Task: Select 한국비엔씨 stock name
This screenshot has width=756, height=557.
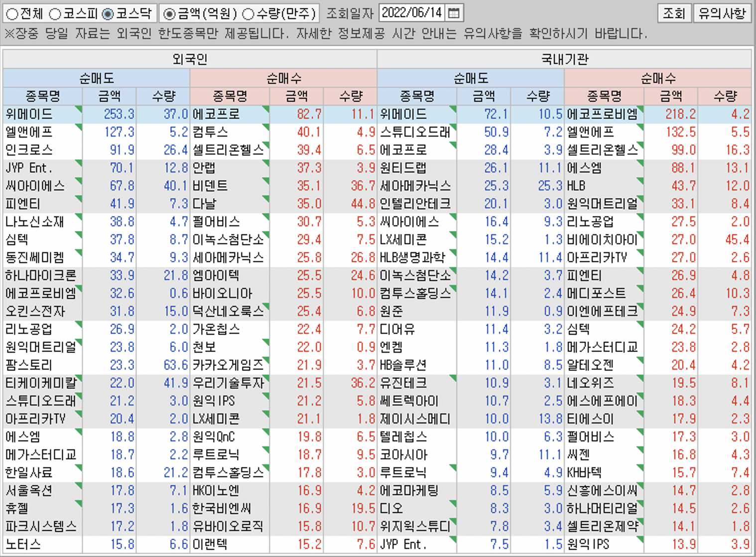Action: [x=222, y=509]
